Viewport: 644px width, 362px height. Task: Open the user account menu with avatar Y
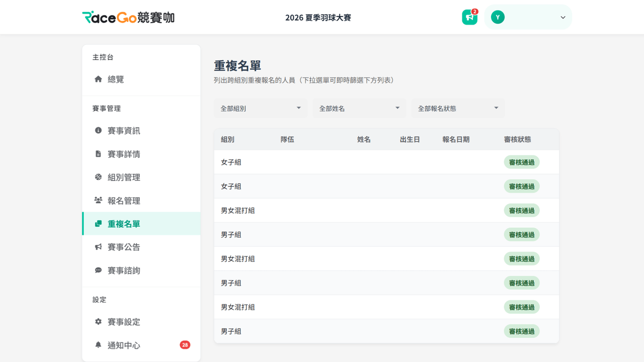(528, 17)
